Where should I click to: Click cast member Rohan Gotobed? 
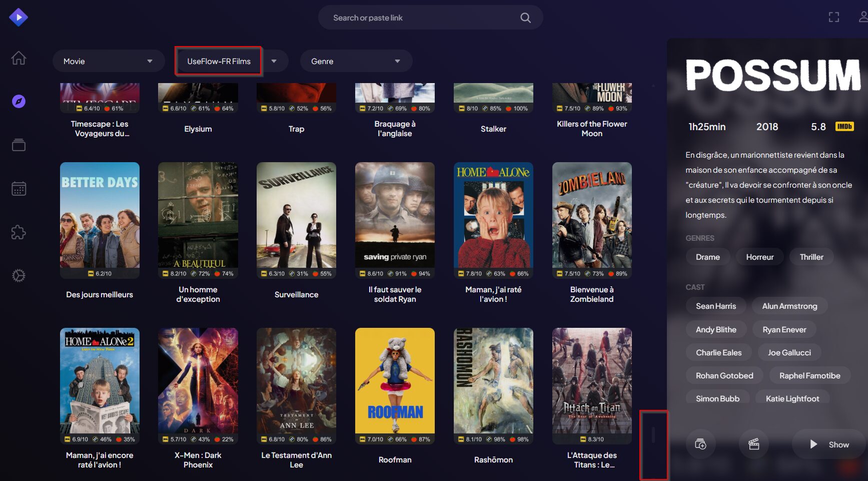(724, 376)
